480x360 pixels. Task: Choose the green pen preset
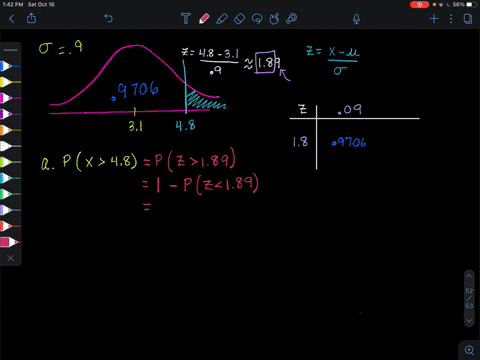pyautogui.click(x=10, y=194)
